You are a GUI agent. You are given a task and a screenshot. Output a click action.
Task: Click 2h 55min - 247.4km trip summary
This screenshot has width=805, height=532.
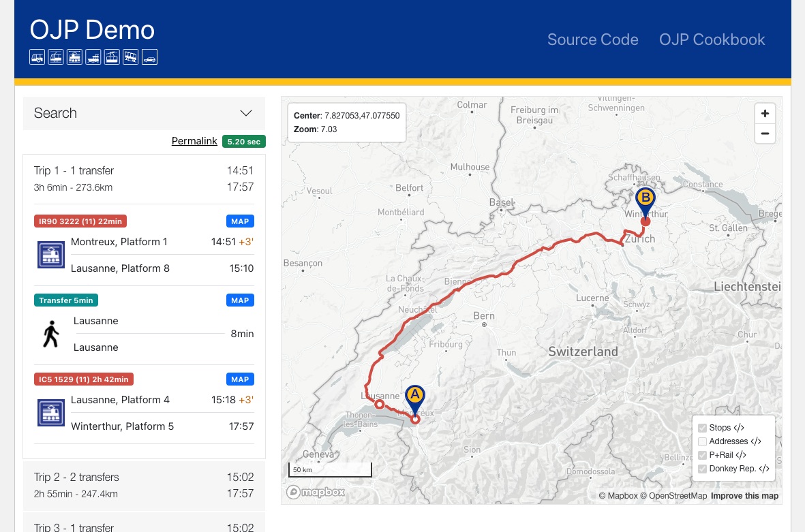pos(76,494)
